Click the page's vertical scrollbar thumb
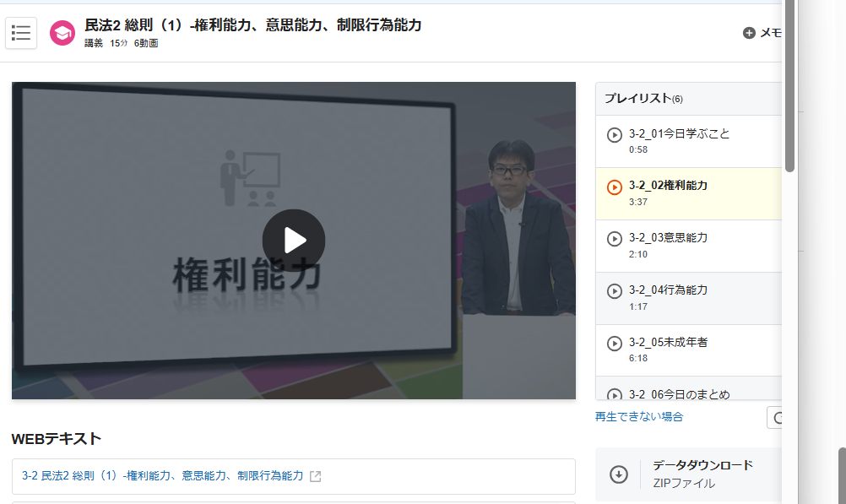This screenshot has height=504, width=846. coord(789,84)
